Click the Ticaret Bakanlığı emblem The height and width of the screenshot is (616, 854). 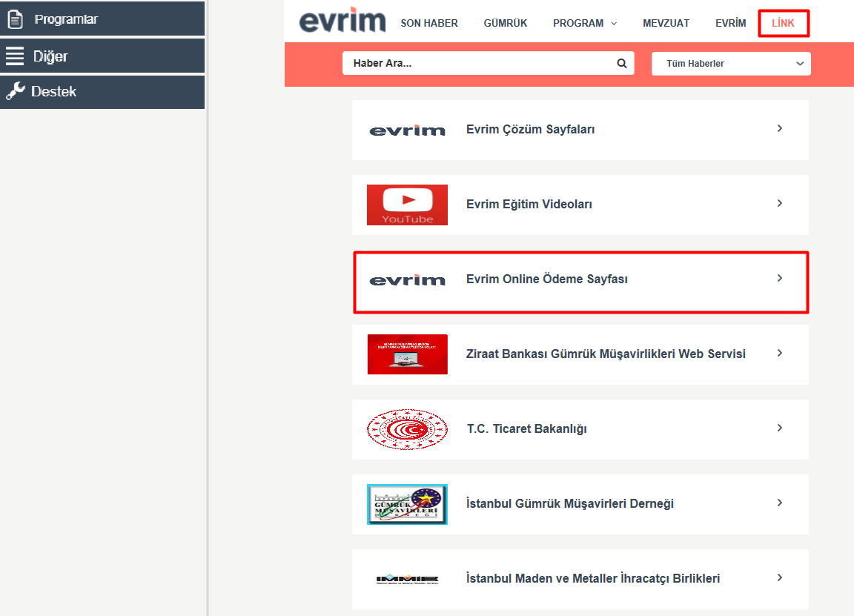[x=408, y=429]
